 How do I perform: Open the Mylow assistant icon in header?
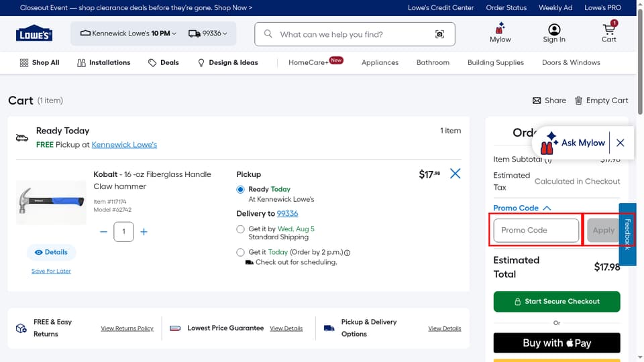(500, 33)
